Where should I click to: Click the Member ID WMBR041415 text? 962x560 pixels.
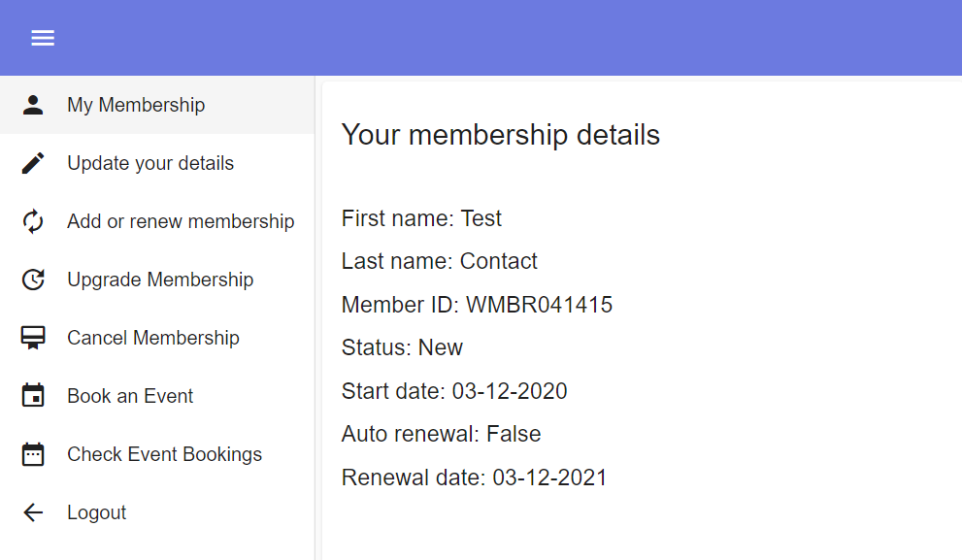[x=477, y=304]
